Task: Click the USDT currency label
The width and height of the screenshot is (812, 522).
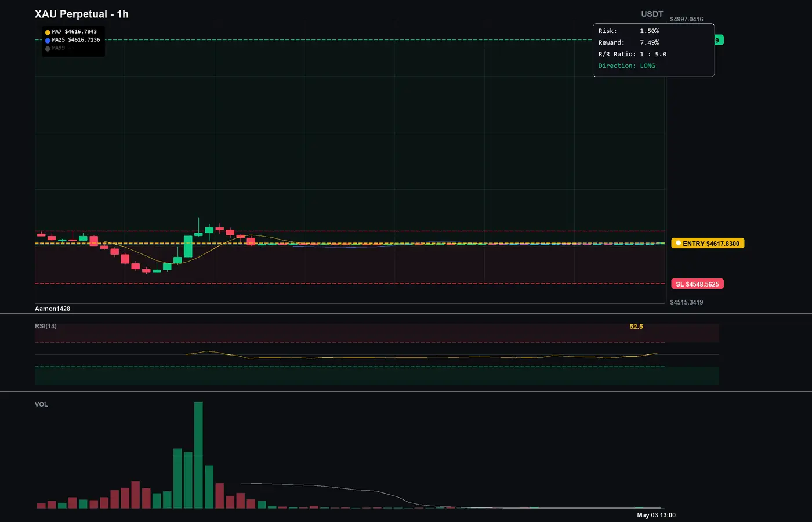Action: pyautogui.click(x=652, y=14)
